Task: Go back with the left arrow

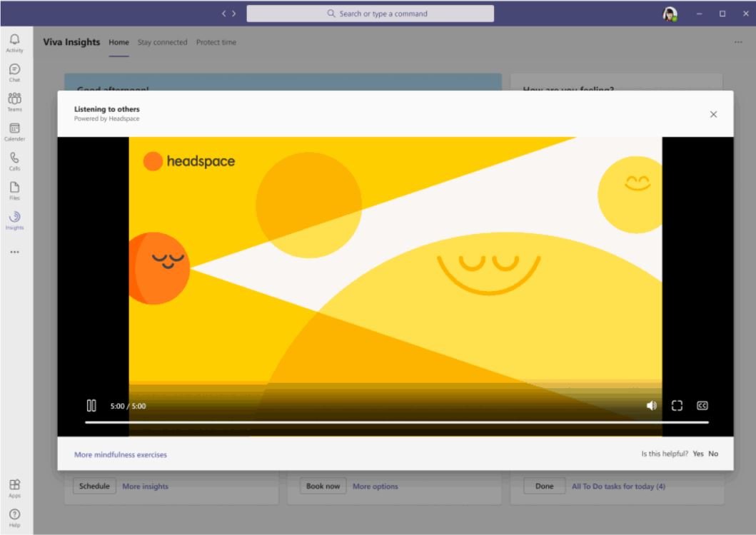Action: [x=223, y=14]
